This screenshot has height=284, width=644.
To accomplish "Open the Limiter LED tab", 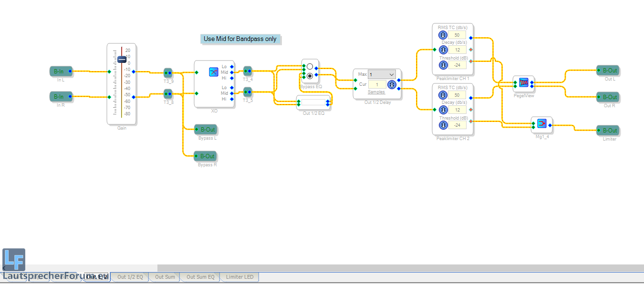I will coord(239,277).
